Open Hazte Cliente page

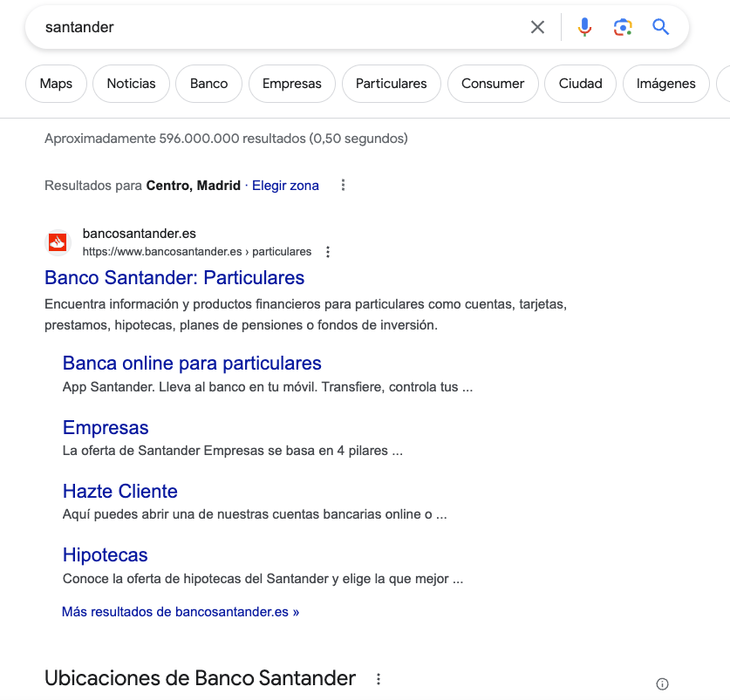pos(119,491)
